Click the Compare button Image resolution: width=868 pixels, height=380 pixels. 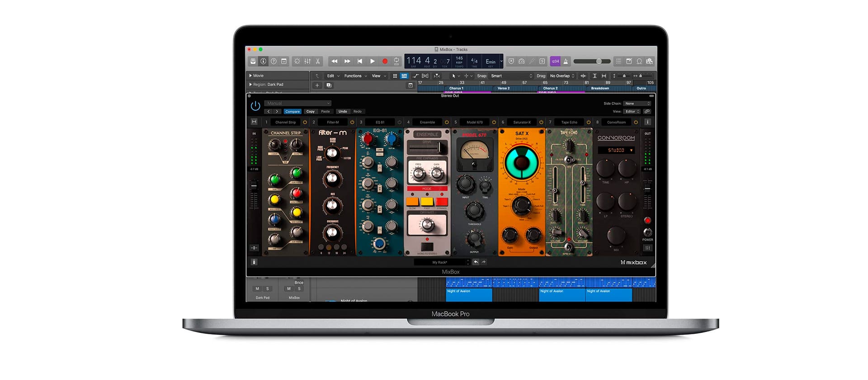pos(292,111)
